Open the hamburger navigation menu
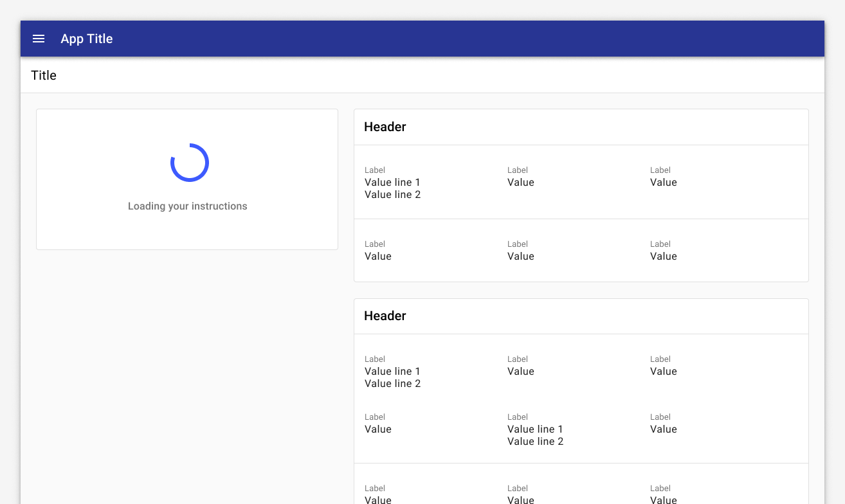This screenshot has width=845, height=504. [39, 39]
